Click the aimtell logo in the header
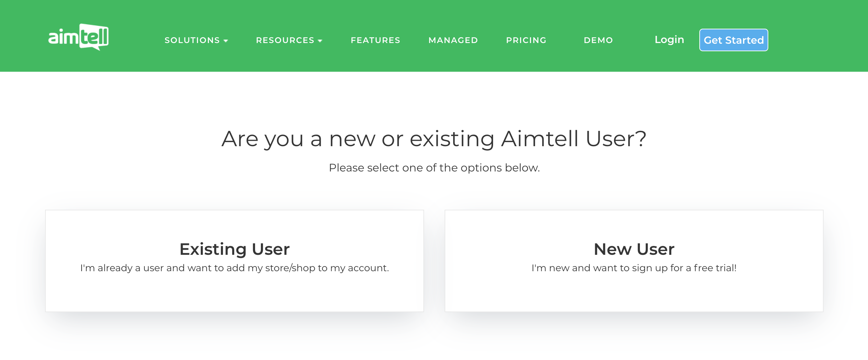868x360 pixels. (78, 37)
